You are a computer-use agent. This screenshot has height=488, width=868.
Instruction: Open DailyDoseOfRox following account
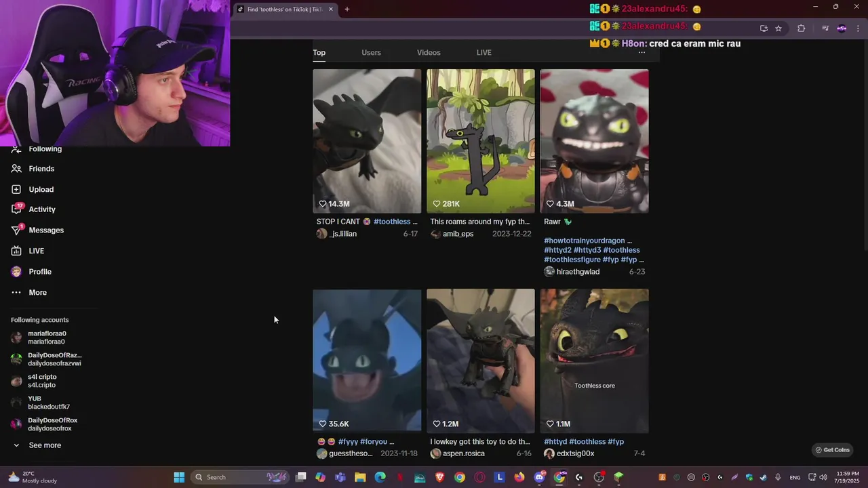coord(45,424)
